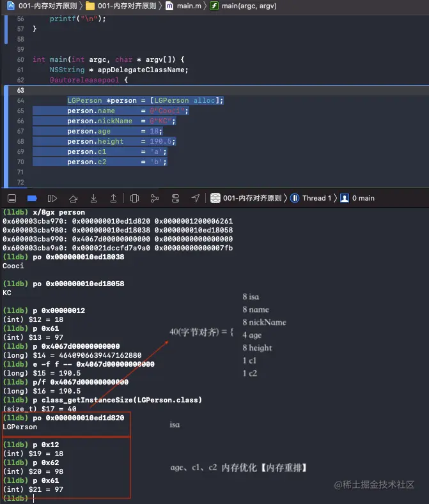Click console result '(long) $16 = 190.5'
The image size is (429, 504).
click(42, 391)
